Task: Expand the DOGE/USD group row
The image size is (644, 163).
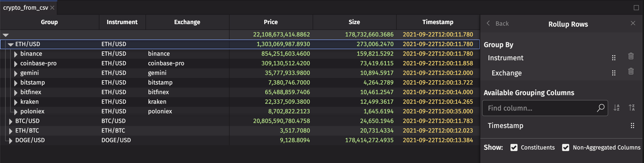Action: (x=11, y=141)
